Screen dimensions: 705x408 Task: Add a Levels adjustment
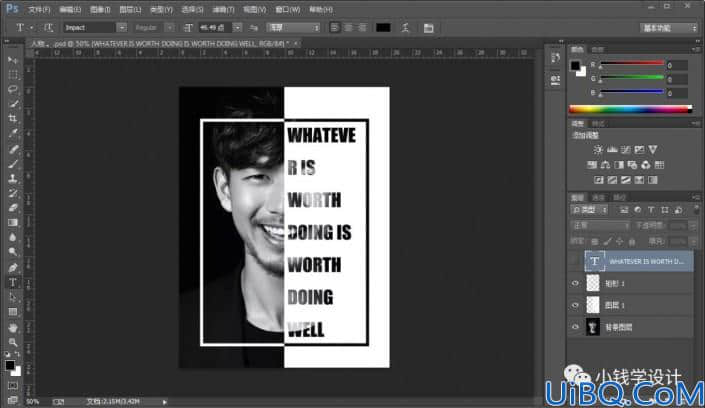pos(612,149)
